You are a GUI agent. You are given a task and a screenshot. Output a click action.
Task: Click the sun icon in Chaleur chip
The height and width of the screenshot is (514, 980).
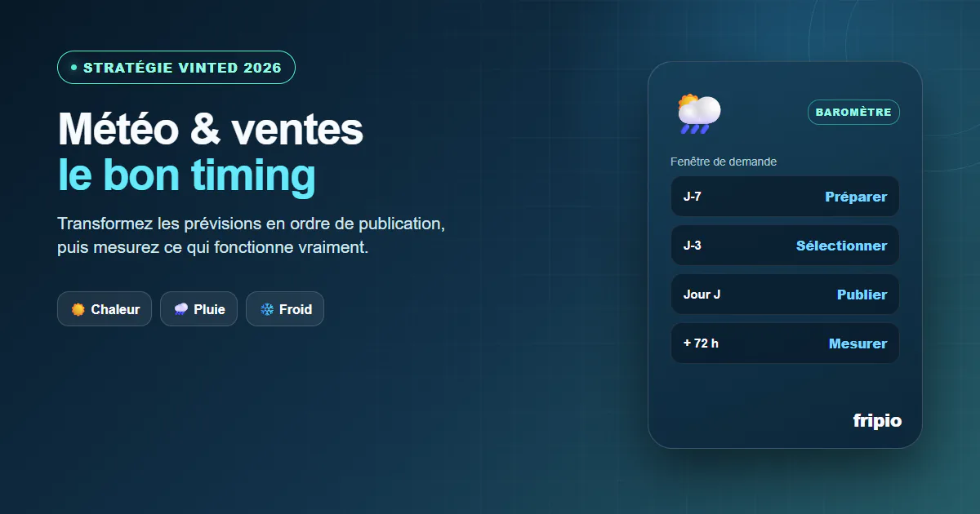click(78, 310)
